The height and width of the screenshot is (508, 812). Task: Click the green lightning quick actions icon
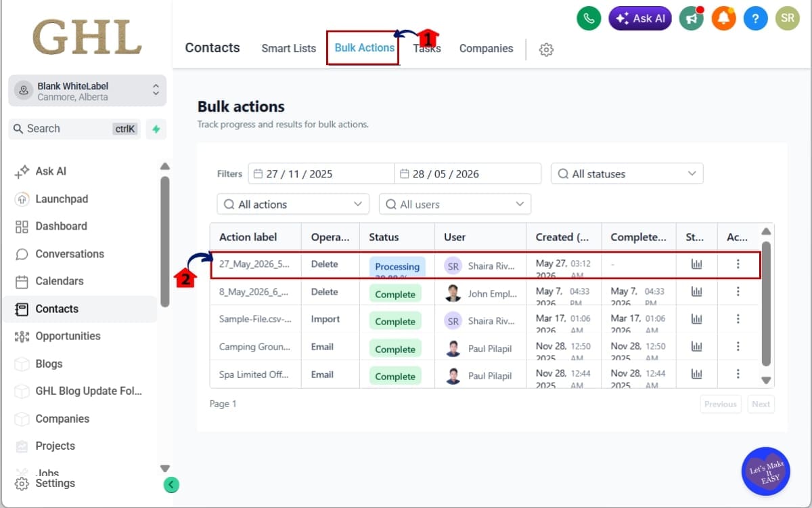[x=156, y=129]
